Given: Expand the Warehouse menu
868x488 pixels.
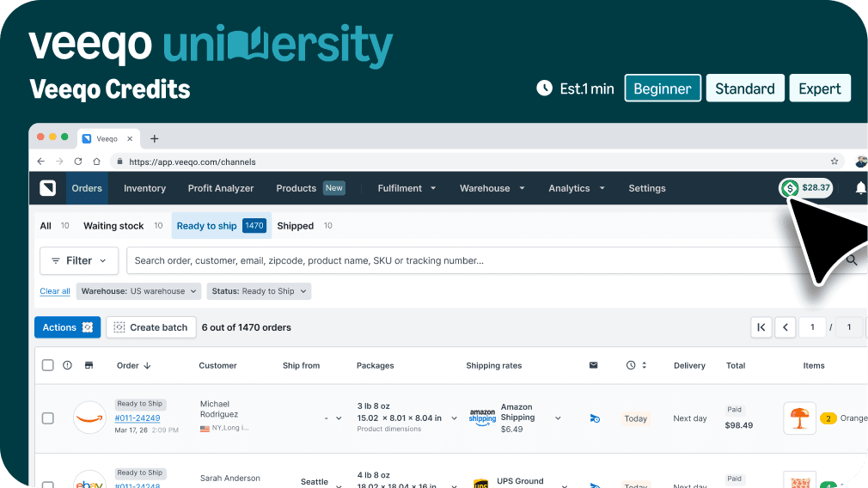Looking at the screenshot, I should tap(492, 188).
